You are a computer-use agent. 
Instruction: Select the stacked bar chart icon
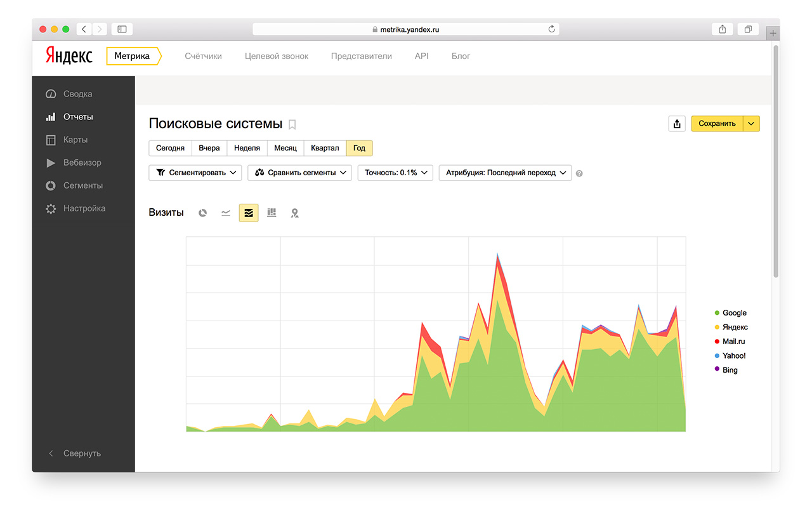pos(272,213)
